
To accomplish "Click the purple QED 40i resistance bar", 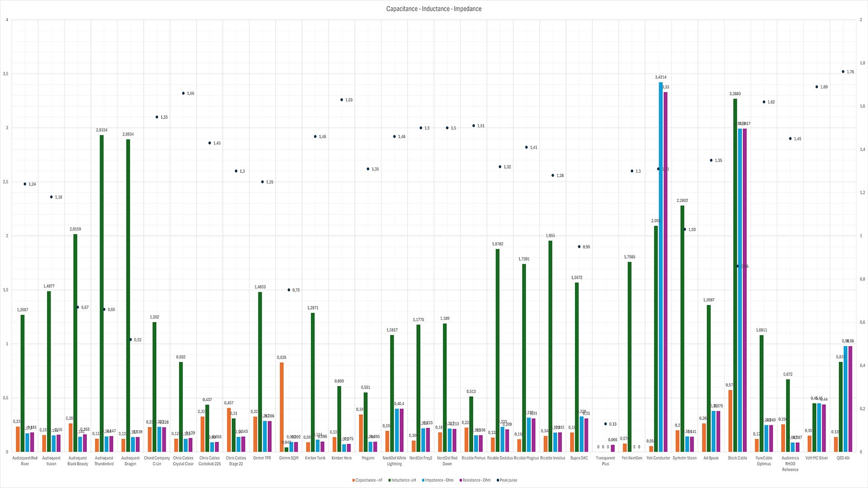I will click(850, 399).
